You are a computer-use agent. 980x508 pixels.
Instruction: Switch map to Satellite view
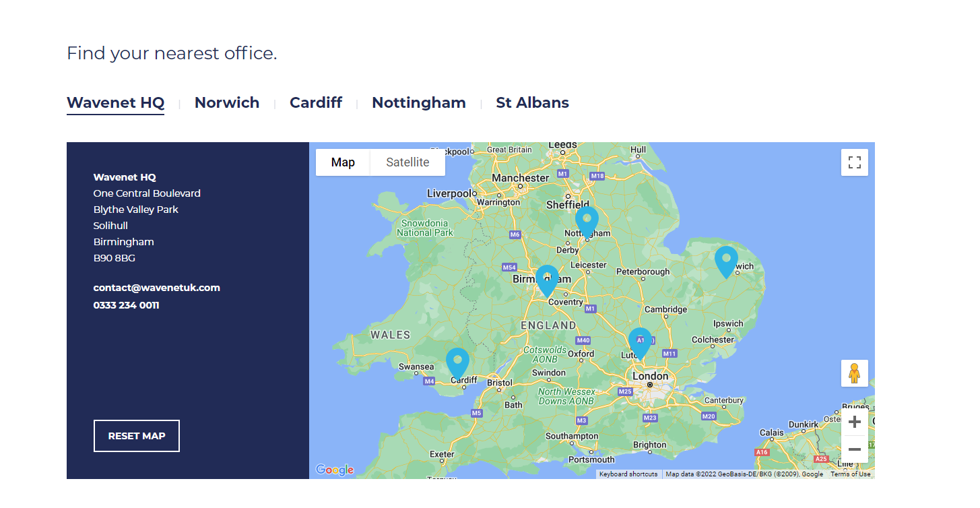(407, 162)
